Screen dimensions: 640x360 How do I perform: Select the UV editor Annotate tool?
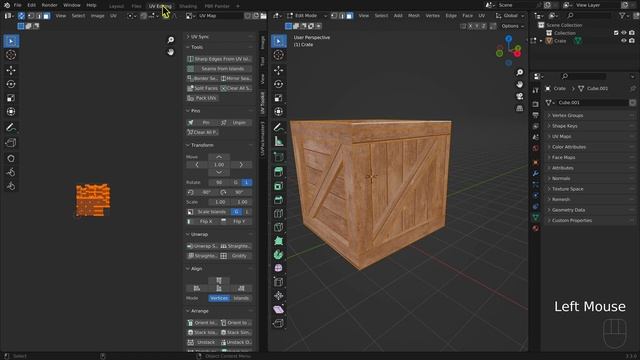click(x=11, y=128)
